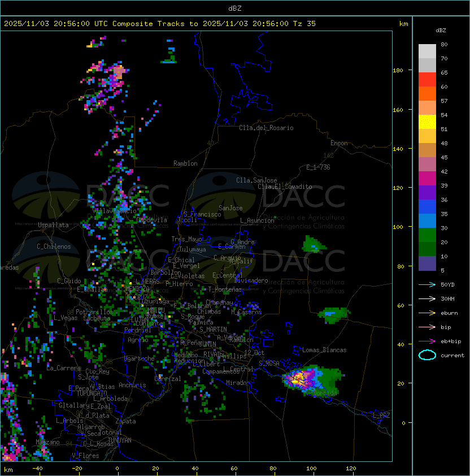Click the cyan 50YD arrow legend icon
Image resolution: width=470 pixels, height=476 pixels.
(427, 285)
